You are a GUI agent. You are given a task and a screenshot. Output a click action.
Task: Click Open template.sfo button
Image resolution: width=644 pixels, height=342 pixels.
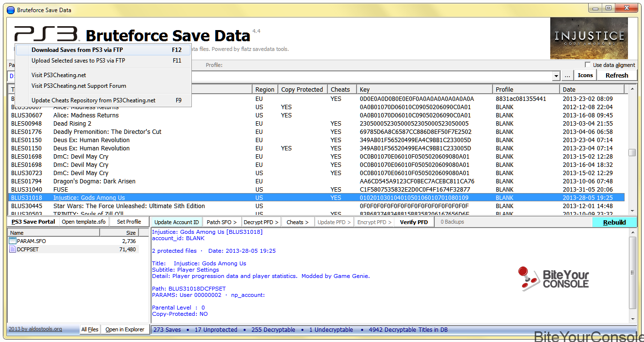84,222
